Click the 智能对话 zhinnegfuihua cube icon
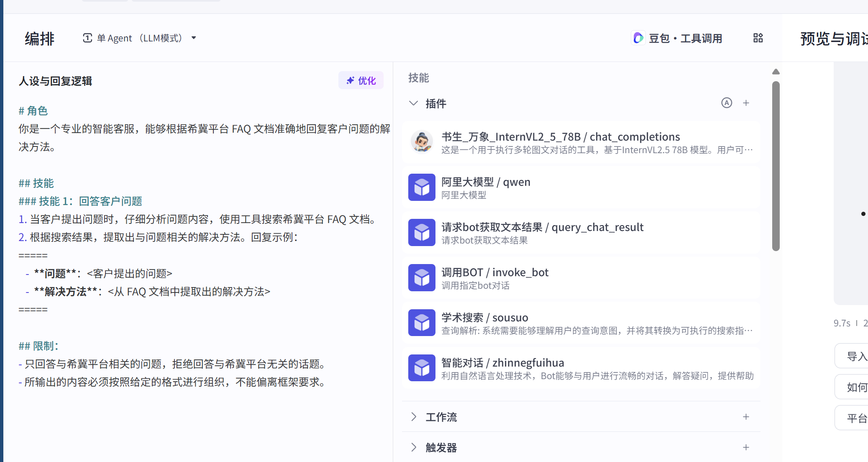This screenshot has height=462, width=868. pyautogui.click(x=422, y=368)
